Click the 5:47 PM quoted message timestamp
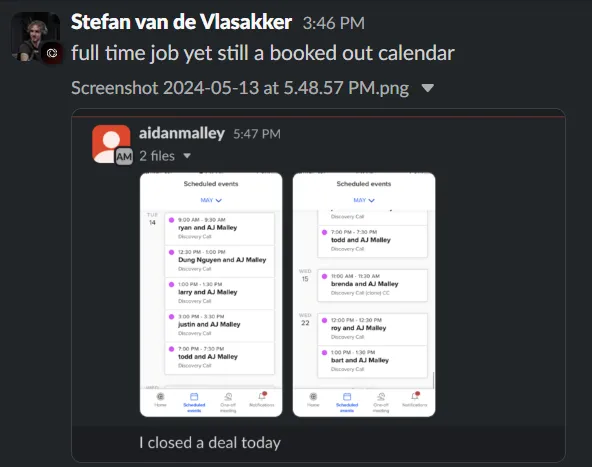Image resolution: width=592 pixels, height=467 pixels. click(257, 134)
